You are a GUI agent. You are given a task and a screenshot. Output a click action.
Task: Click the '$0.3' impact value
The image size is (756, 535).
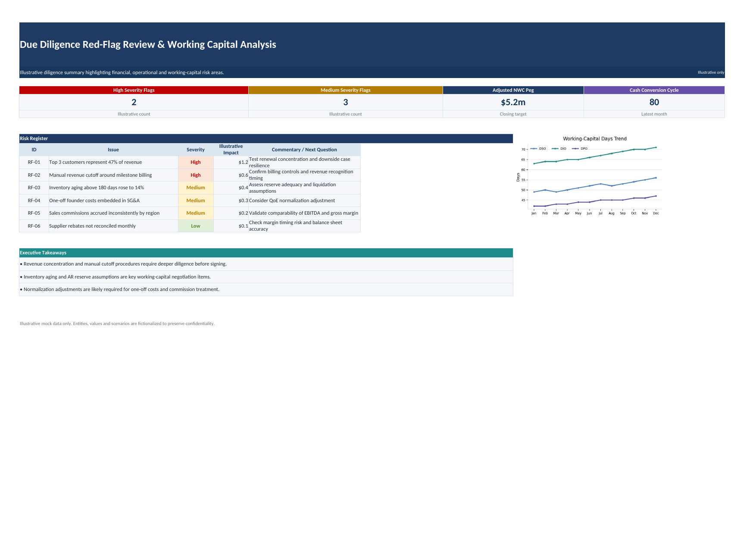[243, 200]
